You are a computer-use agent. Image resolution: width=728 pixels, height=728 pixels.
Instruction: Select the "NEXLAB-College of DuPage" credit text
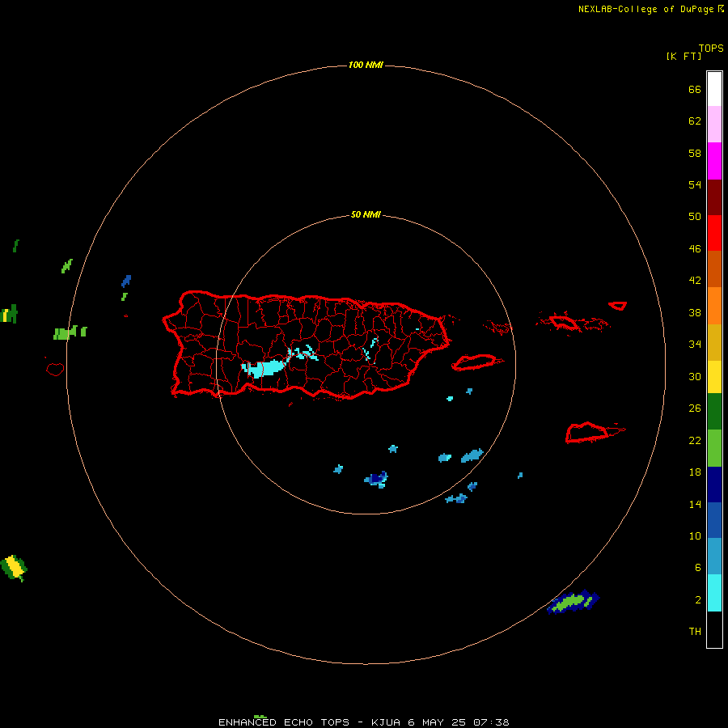click(645, 9)
